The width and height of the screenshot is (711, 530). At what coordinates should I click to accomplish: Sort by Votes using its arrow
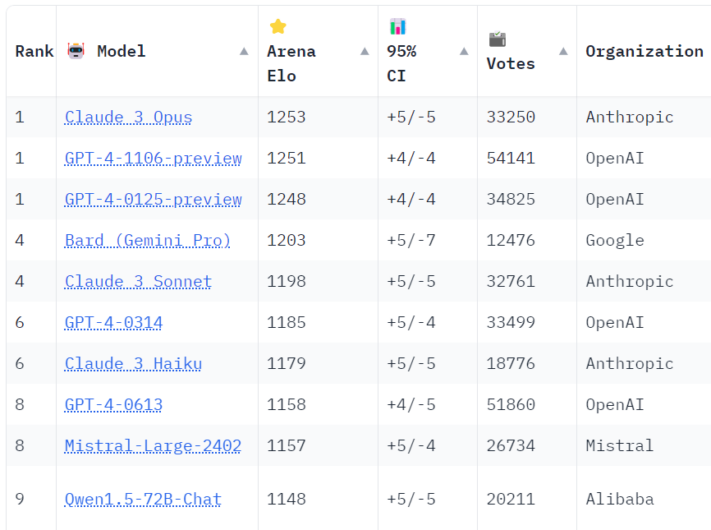(x=563, y=51)
